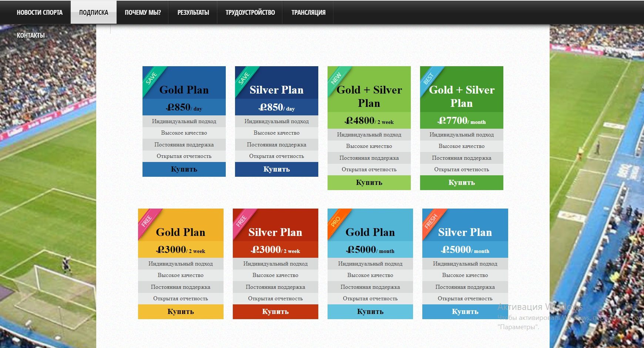Viewport: 644px width, 348px height.
Task: Click 'Высокое качество' on the ₽7700 plan card
Action: pos(462,146)
